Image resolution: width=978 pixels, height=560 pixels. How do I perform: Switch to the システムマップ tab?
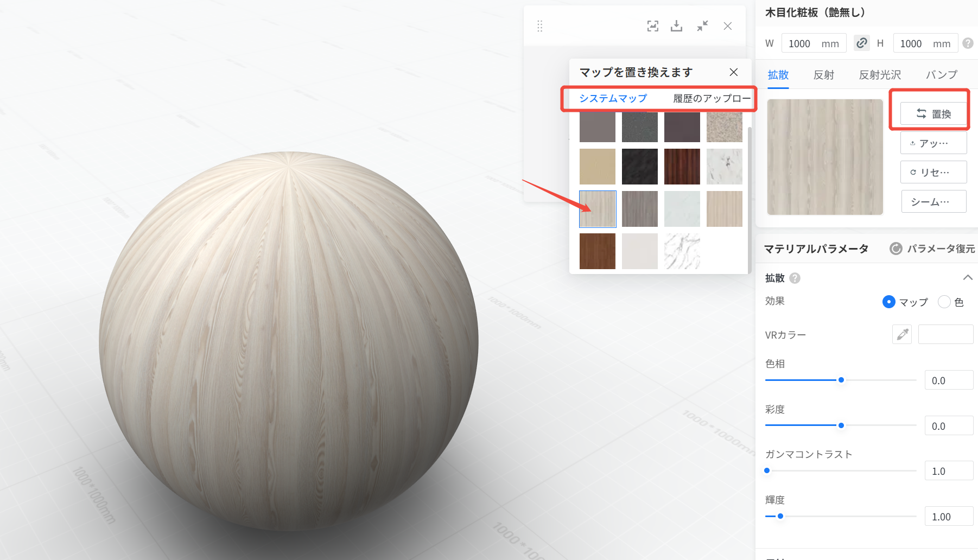tap(613, 98)
